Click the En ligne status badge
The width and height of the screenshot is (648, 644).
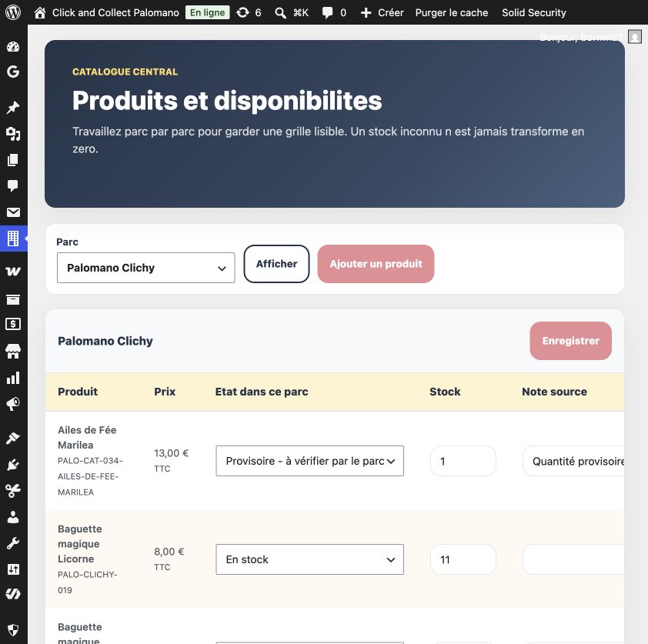pyautogui.click(x=208, y=12)
